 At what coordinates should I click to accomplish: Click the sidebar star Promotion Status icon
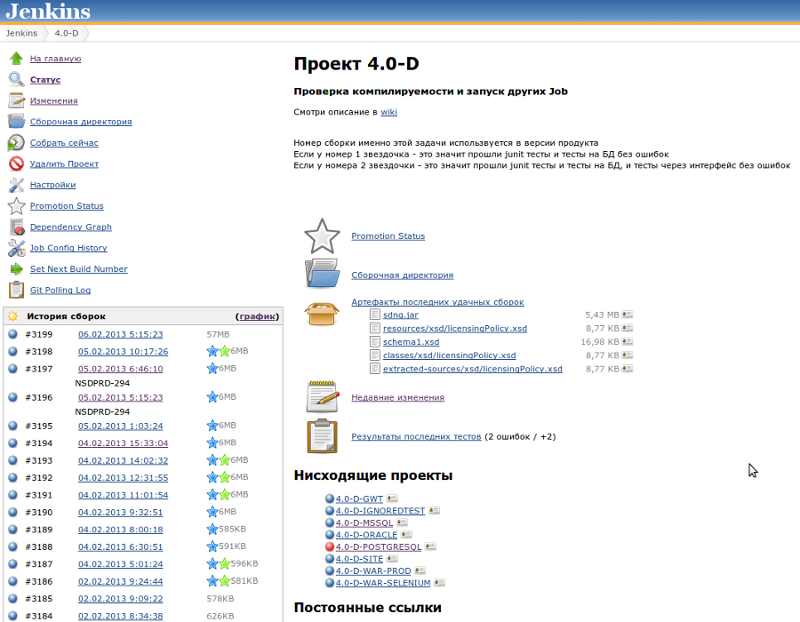[x=16, y=206]
